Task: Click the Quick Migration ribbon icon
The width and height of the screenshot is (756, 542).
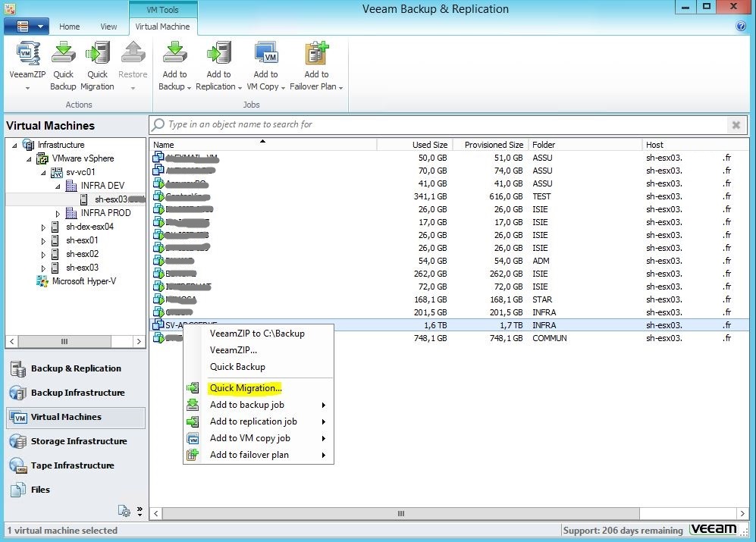Action: (97, 54)
